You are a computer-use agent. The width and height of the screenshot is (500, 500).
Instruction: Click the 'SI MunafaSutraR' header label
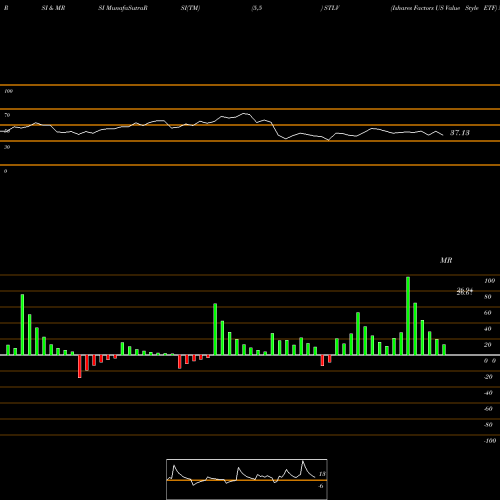point(123,8)
